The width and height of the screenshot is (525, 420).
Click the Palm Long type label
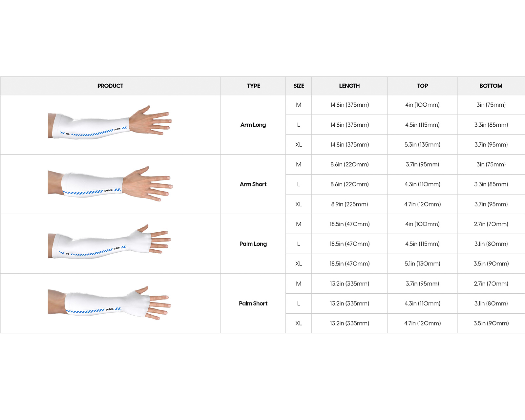tap(253, 244)
